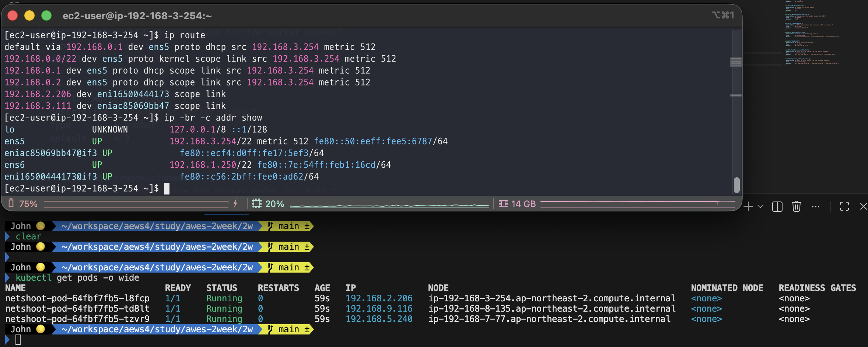Screen dimensions: 868x347
Task: Split the VS Code terminal panel
Action: point(777,207)
